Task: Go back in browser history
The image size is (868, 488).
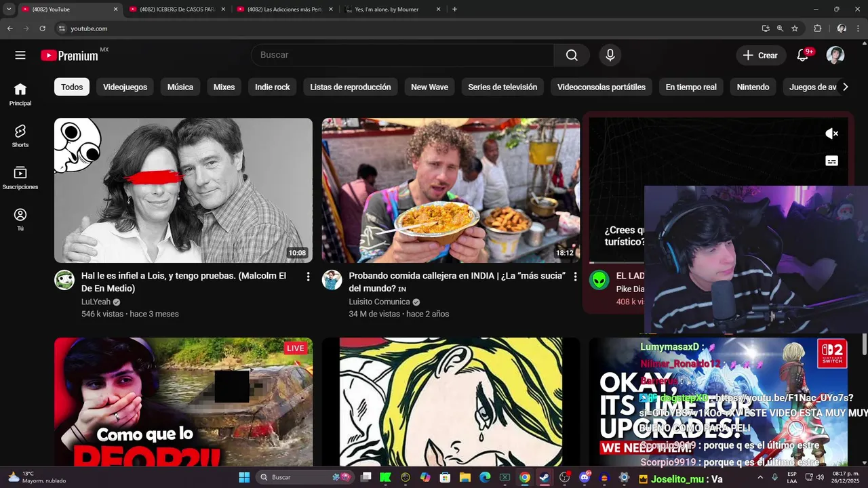Action: point(9,28)
